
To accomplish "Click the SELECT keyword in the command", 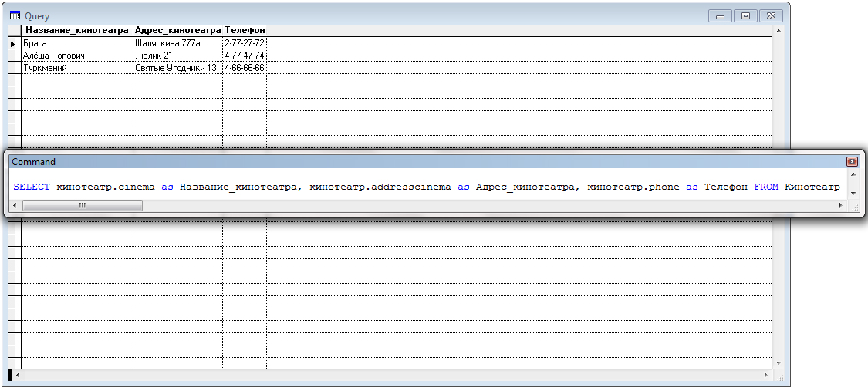I will coord(32,187).
